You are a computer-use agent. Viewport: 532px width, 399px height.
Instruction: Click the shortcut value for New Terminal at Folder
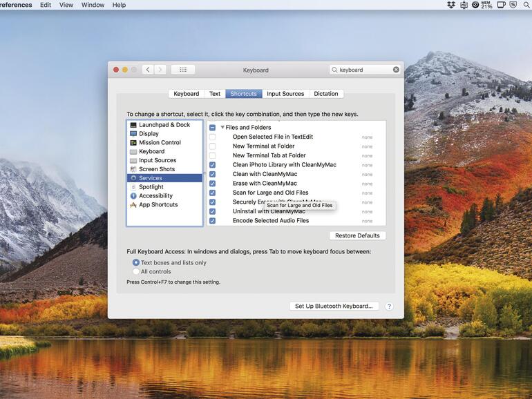pyautogui.click(x=367, y=147)
